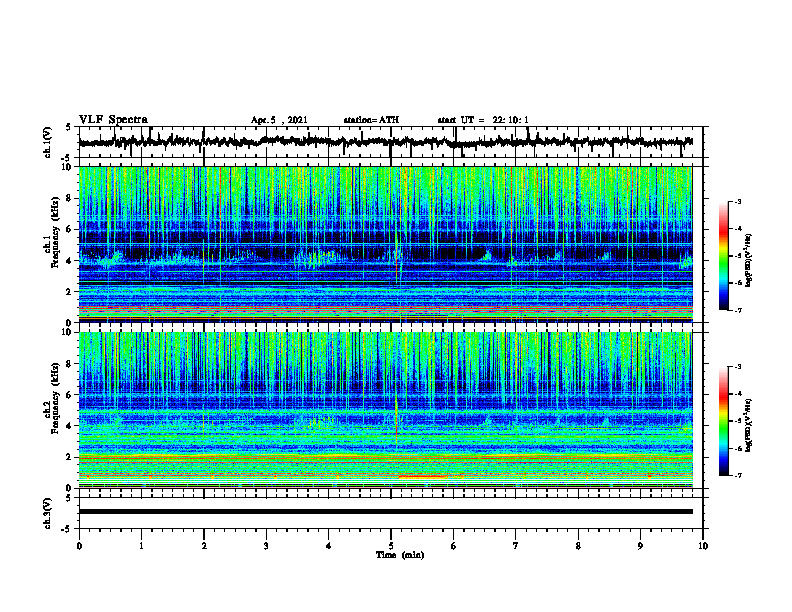Click time axis tick label "3"
Screen dimensions: 792x612
pyautogui.click(x=266, y=546)
